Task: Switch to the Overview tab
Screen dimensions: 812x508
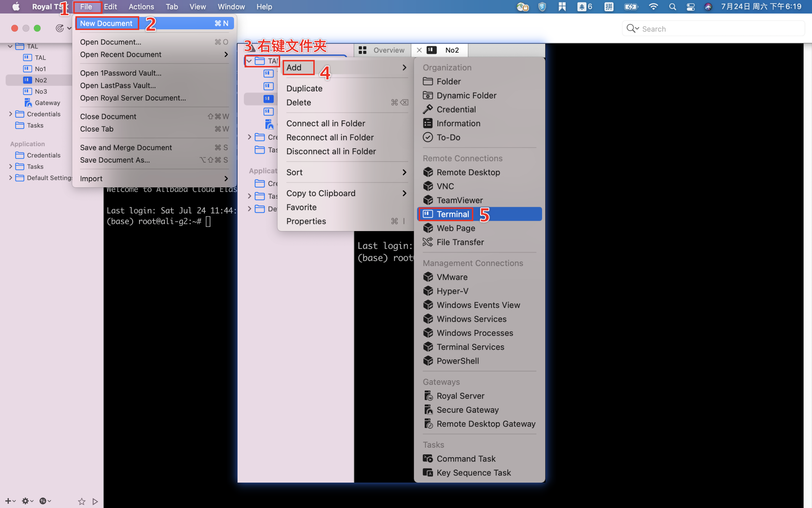Action: click(382, 50)
